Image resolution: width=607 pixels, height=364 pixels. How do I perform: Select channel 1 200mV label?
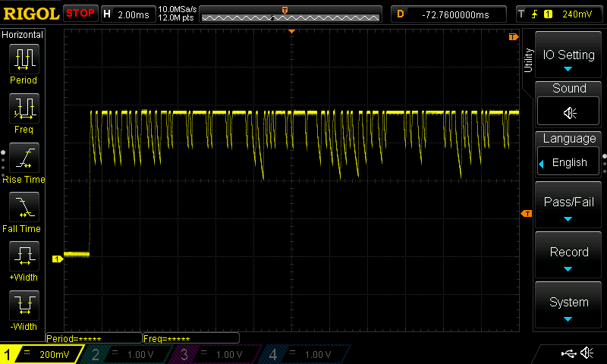(42, 354)
